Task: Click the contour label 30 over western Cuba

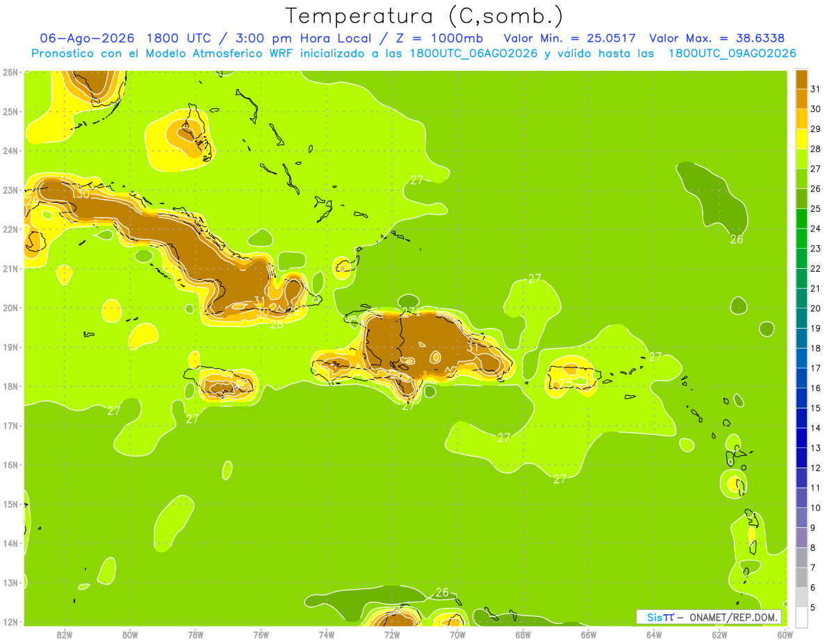Action: point(83,195)
